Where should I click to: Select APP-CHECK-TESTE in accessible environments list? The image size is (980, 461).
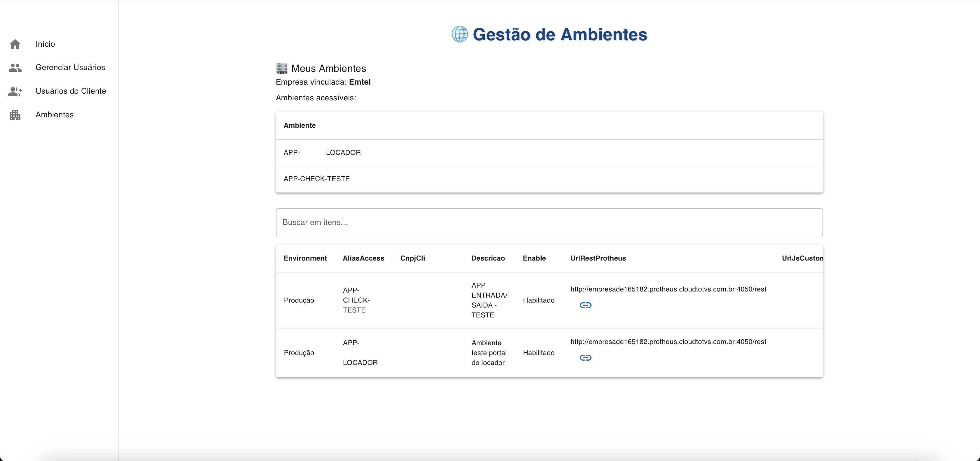click(316, 179)
